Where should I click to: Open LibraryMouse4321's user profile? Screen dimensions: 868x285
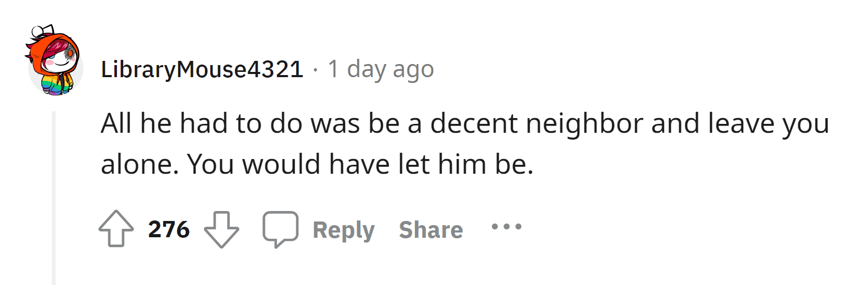pos(202,69)
